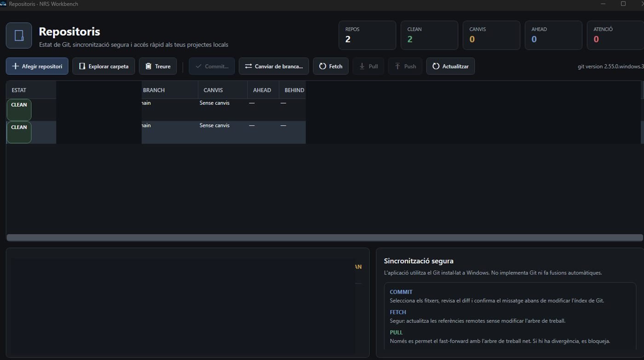Screen dimensions: 644x360
Task: Click the Commit... toolbar button
Action: tap(212, 66)
